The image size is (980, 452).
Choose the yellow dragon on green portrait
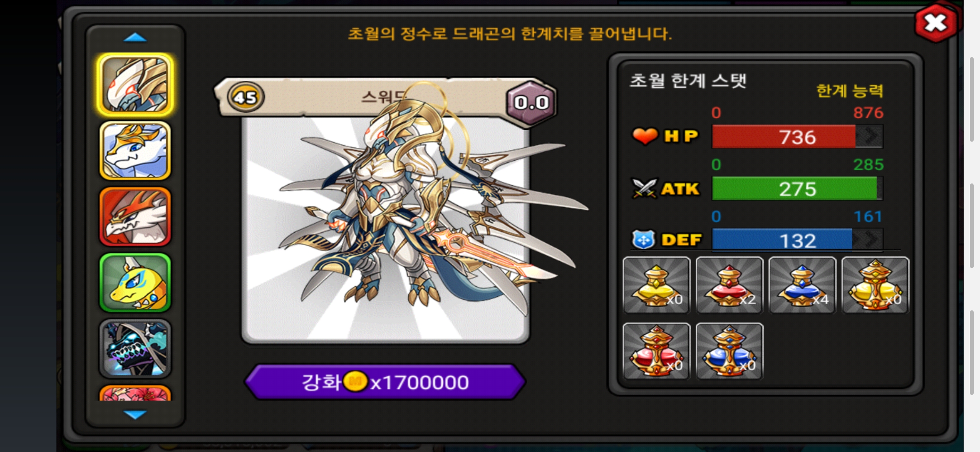click(135, 283)
